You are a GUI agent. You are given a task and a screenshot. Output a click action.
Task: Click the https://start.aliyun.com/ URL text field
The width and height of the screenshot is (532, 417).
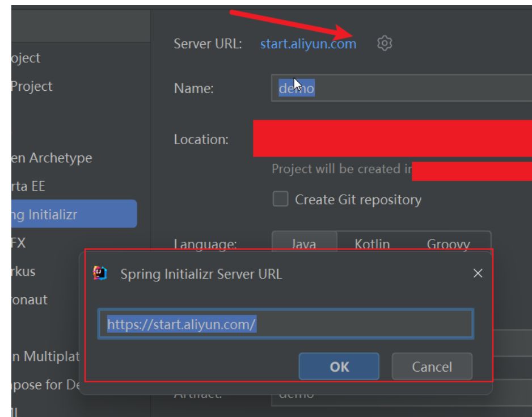click(x=286, y=324)
